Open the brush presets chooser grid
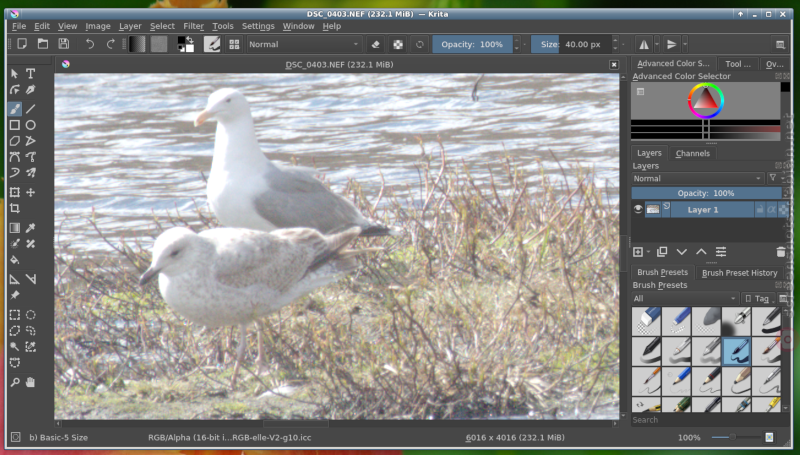 (x=234, y=44)
